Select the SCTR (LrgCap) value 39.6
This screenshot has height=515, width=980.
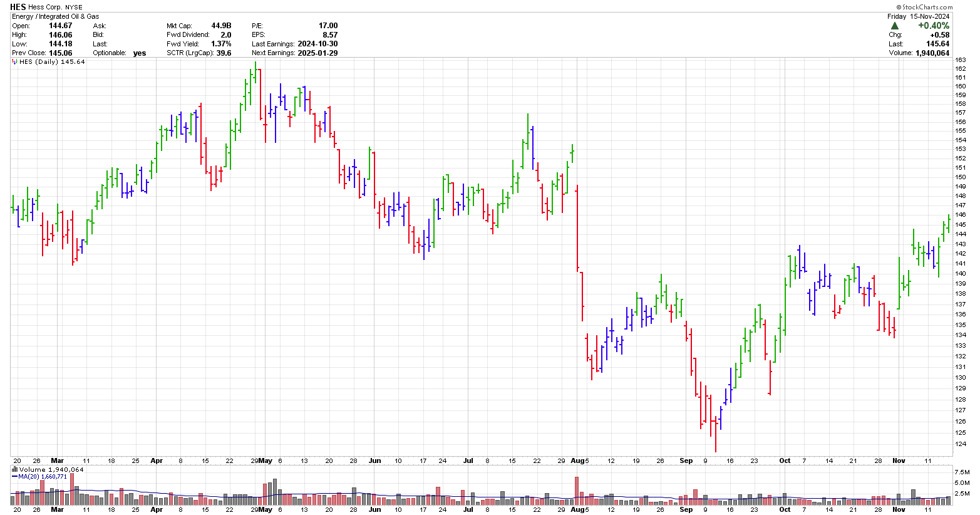224,53
